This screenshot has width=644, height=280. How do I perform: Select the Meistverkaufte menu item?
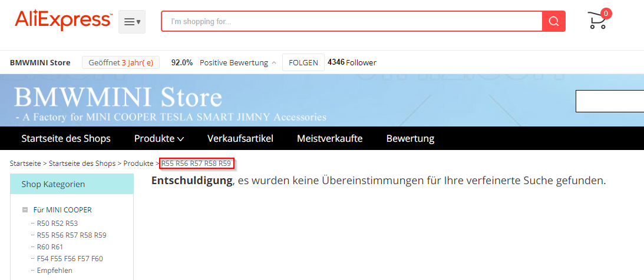point(329,139)
